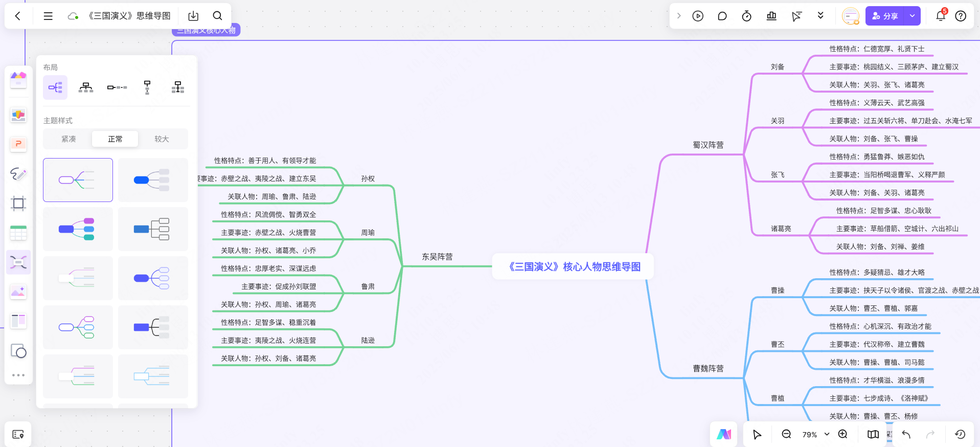Open the image insert sidebar icon

pyautogui.click(x=18, y=292)
